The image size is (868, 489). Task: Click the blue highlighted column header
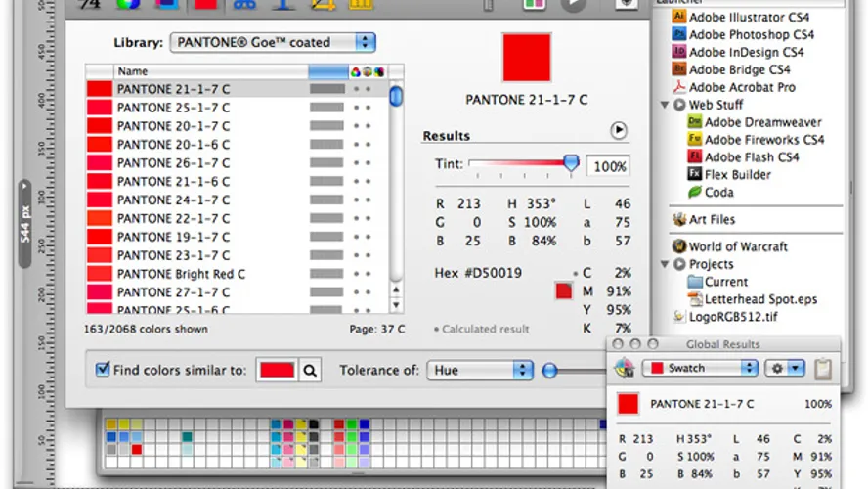328,71
